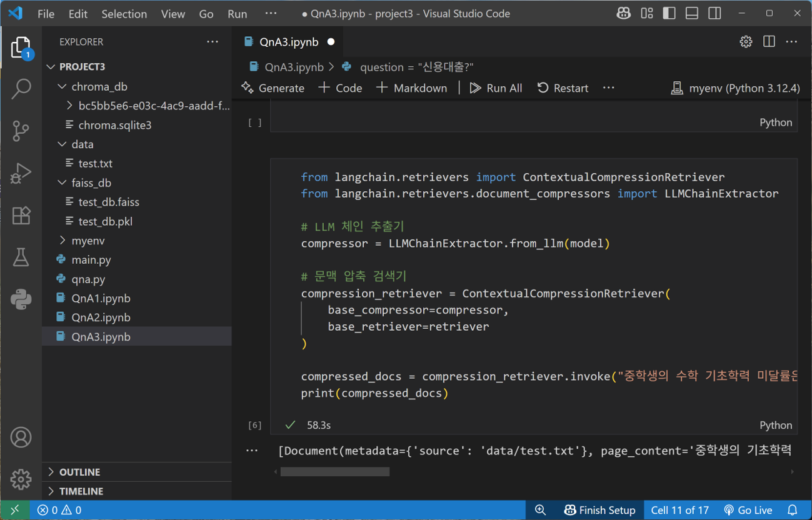Open the Manage gear menu
This screenshot has width=812, height=520.
(21, 479)
